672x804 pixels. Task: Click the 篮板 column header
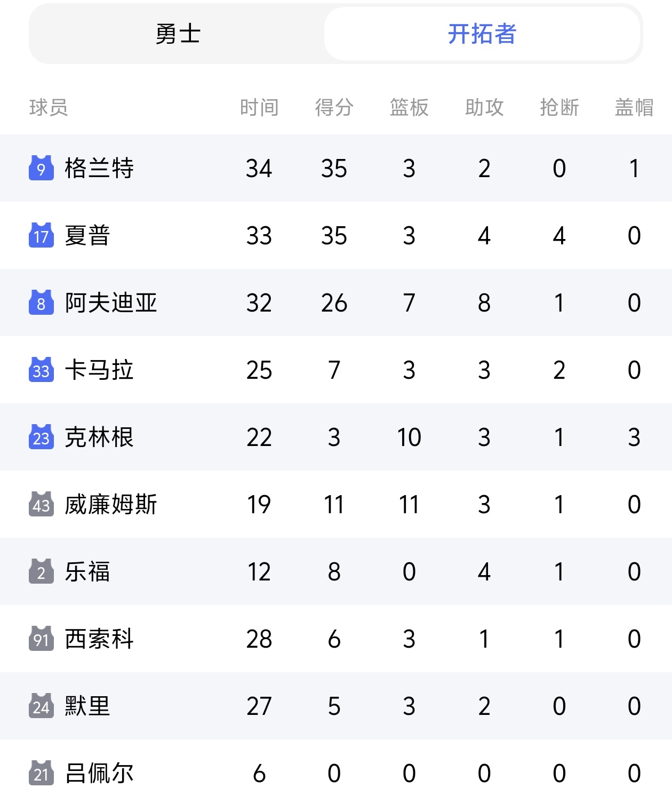pyautogui.click(x=409, y=108)
